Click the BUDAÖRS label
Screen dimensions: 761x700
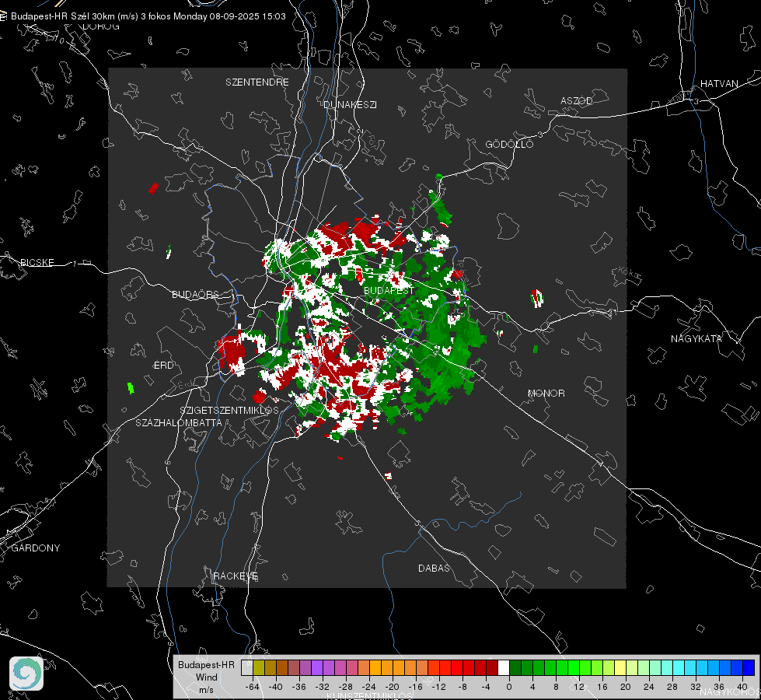(196, 294)
